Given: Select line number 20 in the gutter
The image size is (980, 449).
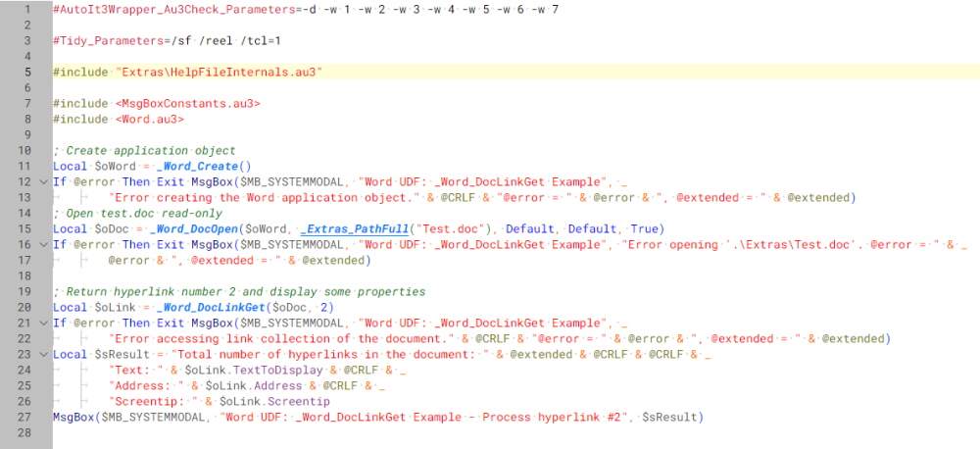Looking at the screenshot, I should (x=24, y=307).
